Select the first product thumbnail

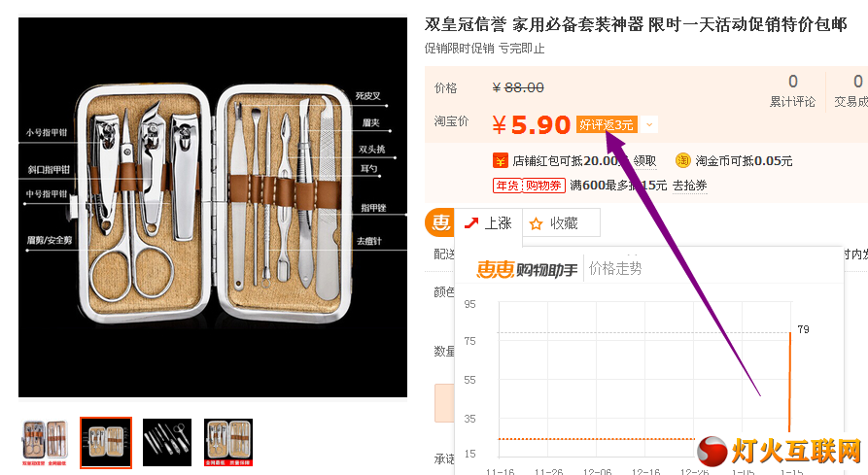click(x=45, y=443)
